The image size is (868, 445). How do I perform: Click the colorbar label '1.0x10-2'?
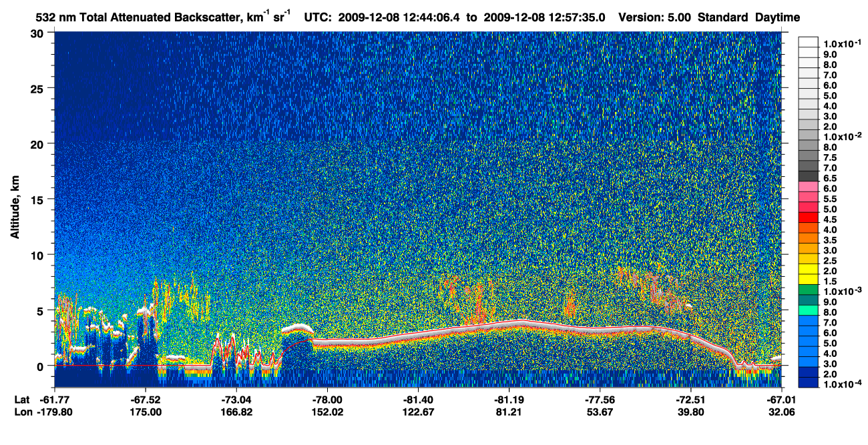coord(842,135)
